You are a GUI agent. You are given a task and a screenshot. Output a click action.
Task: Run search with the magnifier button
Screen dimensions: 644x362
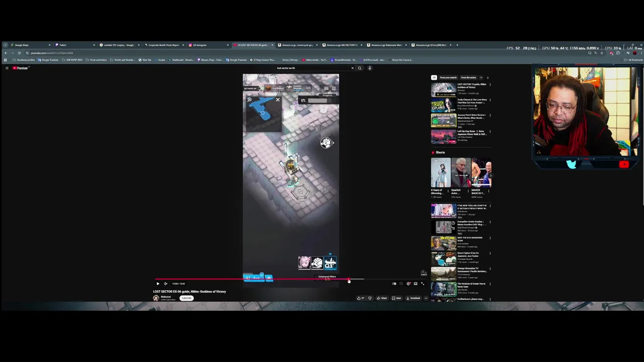[x=359, y=68]
